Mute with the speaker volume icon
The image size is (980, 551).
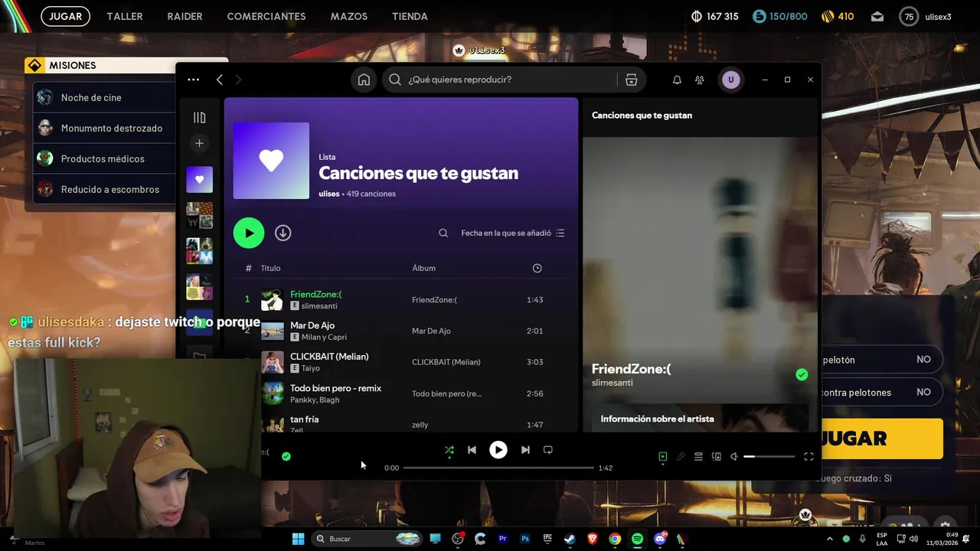733,456
